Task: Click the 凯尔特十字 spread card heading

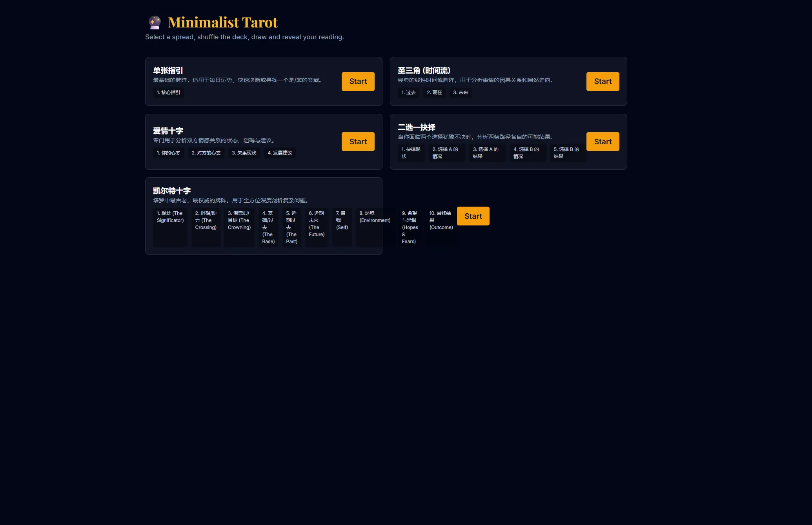Action: coord(172,191)
